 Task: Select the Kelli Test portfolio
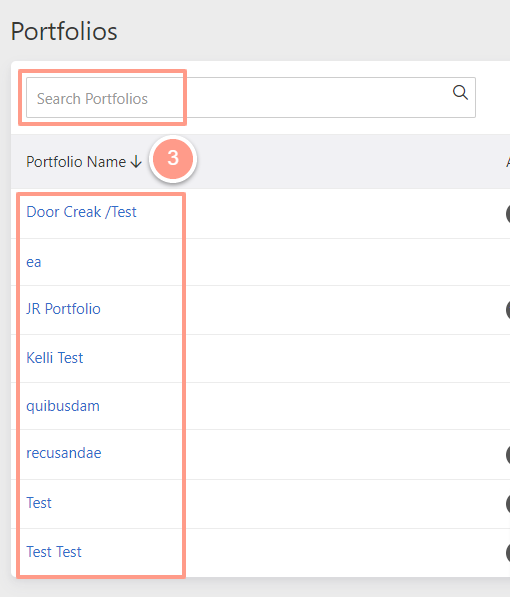[x=54, y=358]
